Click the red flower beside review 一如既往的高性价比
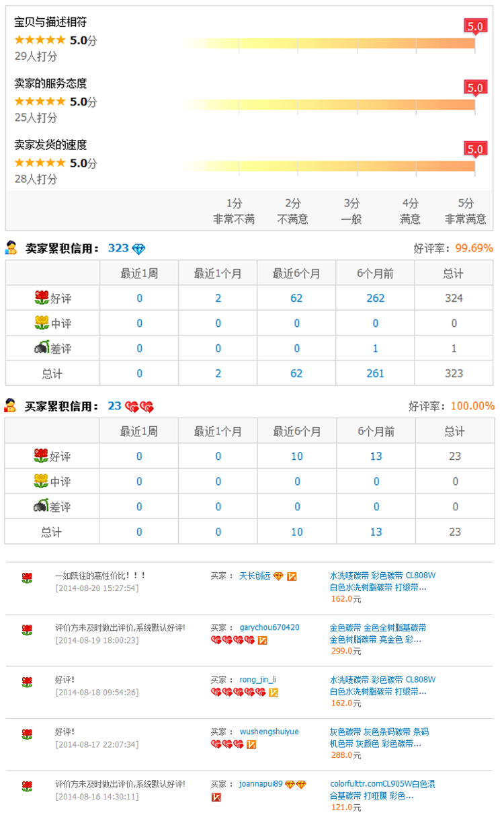Screen dimensions: 504x823 pyautogui.click(x=27, y=578)
